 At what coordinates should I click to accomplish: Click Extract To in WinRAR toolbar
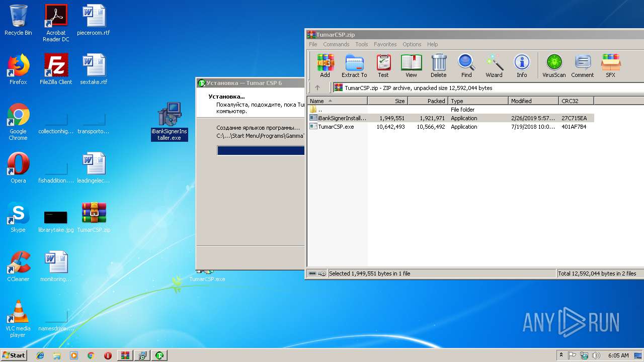click(354, 66)
